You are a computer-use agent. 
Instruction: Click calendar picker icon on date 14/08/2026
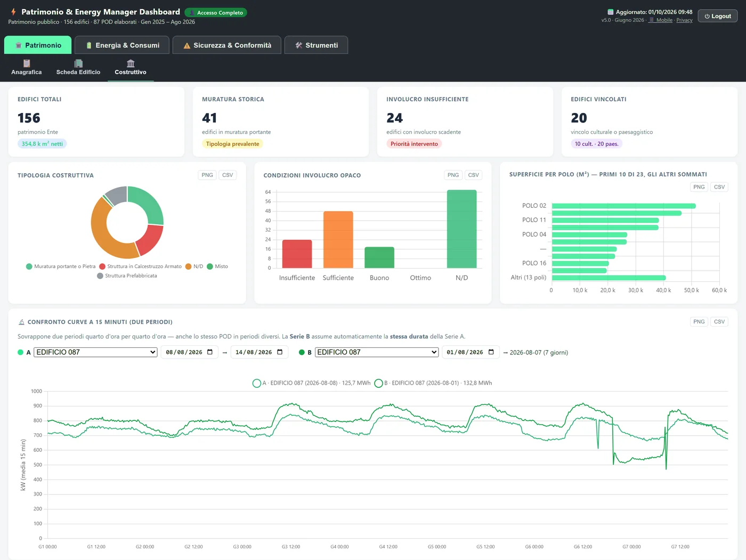point(280,352)
